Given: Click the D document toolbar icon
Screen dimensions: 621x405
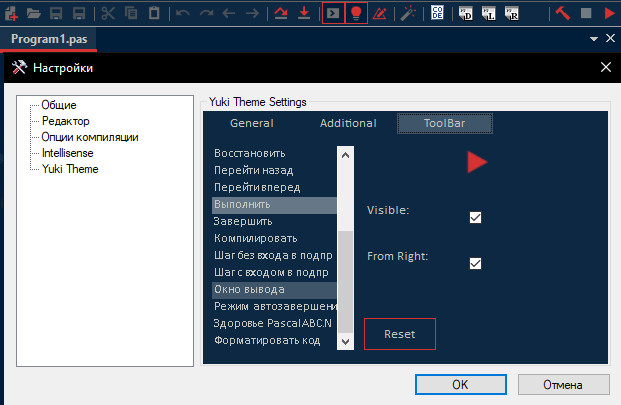Looking at the screenshot, I should (x=466, y=13).
